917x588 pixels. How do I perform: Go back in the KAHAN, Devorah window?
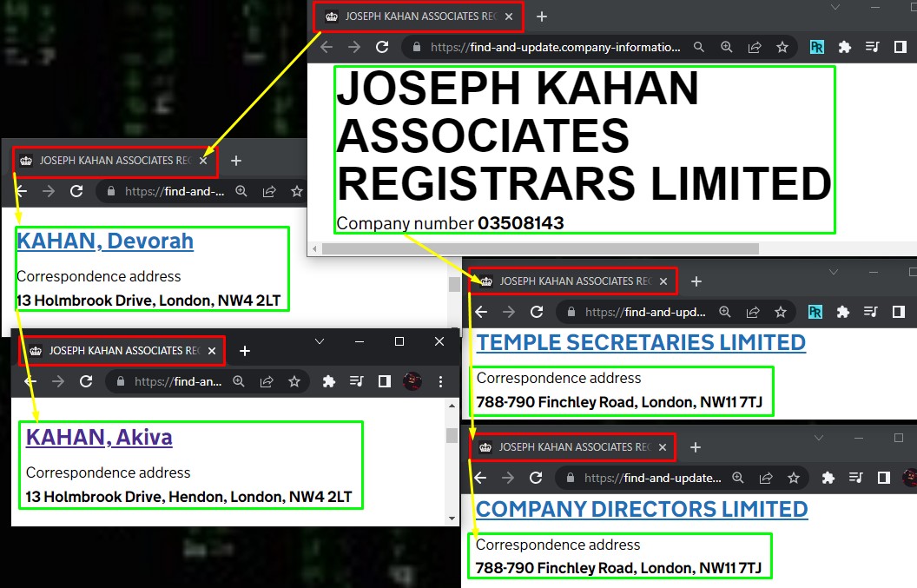coord(22,191)
